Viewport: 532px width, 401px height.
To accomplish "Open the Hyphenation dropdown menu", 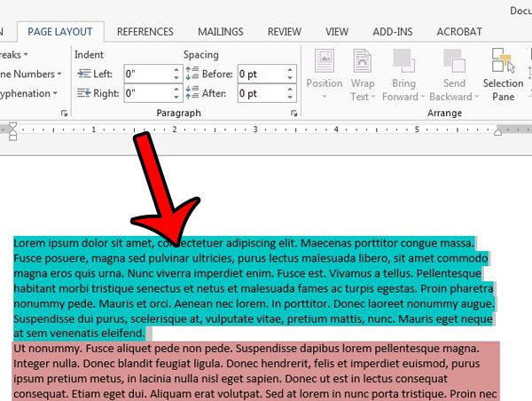I will [x=29, y=93].
